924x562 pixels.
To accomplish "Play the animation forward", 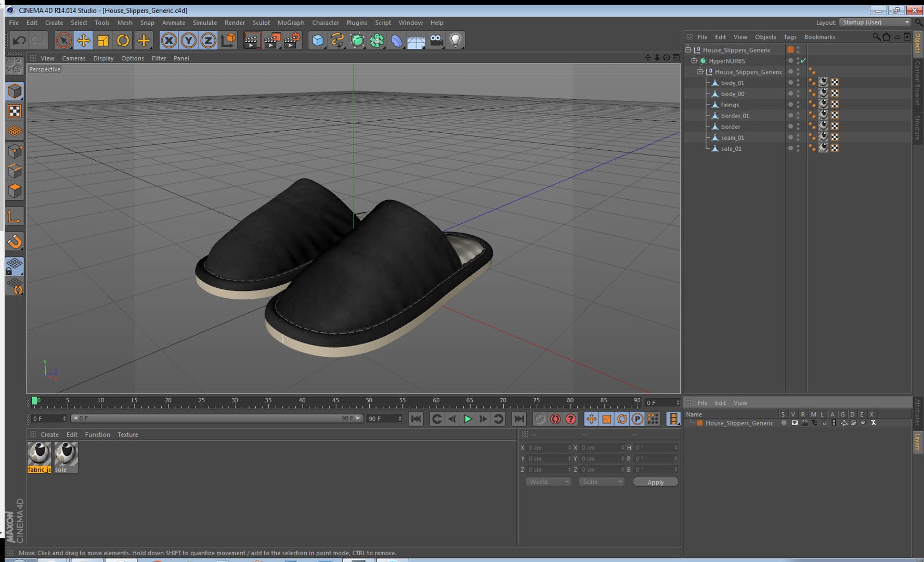I will coord(467,418).
